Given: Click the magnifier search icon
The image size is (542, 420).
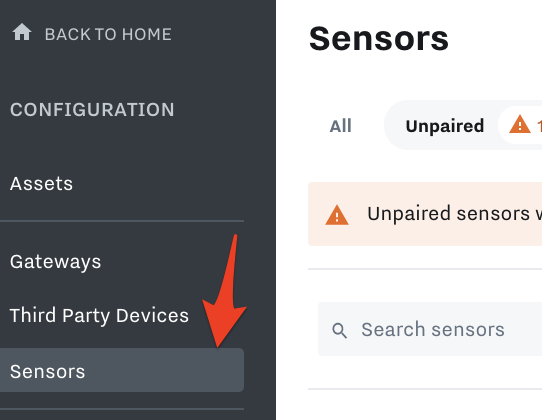Looking at the screenshot, I should (339, 330).
